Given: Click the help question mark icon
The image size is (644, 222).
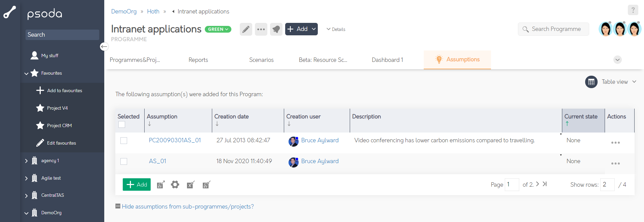Looking at the screenshot, I should [x=633, y=10].
